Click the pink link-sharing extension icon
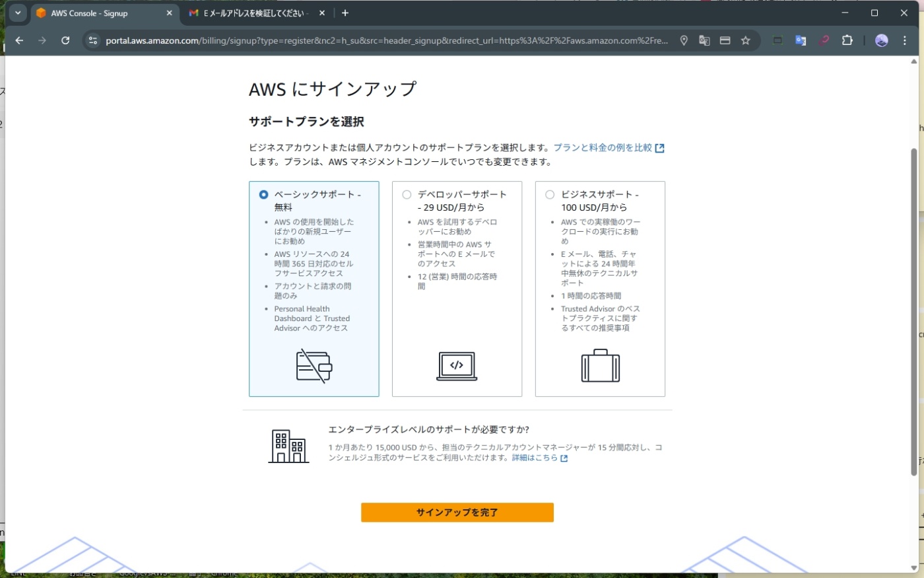Viewport: 924px width, 578px height. click(x=824, y=40)
